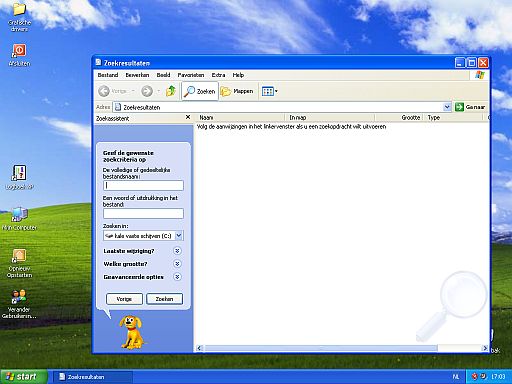The width and height of the screenshot is (512, 384).
Task: Open the views (Weergave) toolbar dropdown
Action: [x=270, y=91]
